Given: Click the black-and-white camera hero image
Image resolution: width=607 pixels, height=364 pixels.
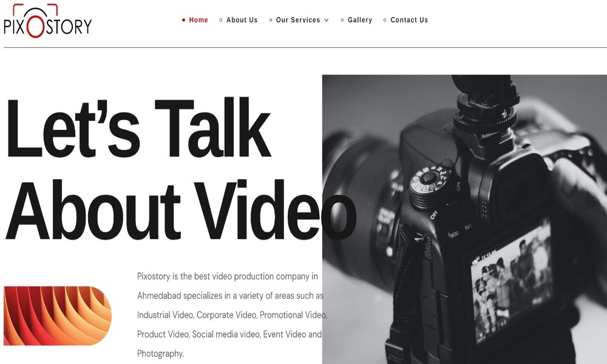Looking at the screenshot, I should [x=464, y=220].
